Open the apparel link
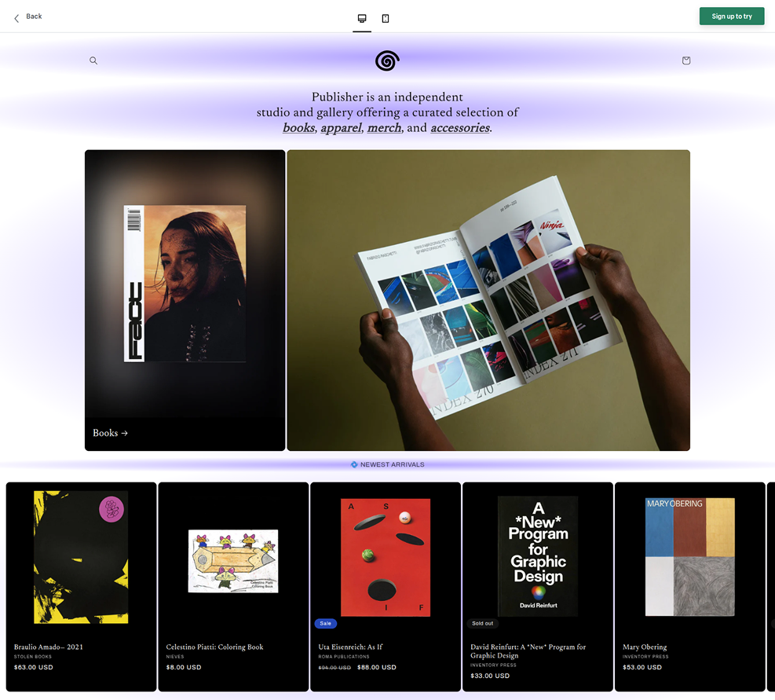Image resolution: width=775 pixels, height=700 pixels. 341,127
